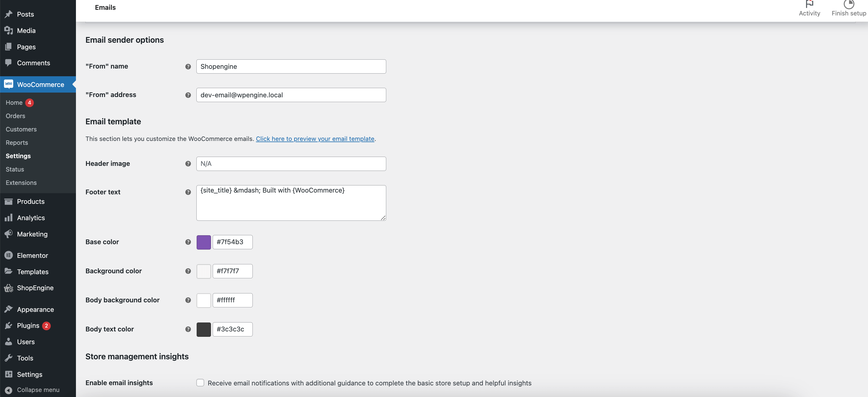Click the Plugins sidebar icon
This screenshot has height=397, width=868.
[x=9, y=325]
